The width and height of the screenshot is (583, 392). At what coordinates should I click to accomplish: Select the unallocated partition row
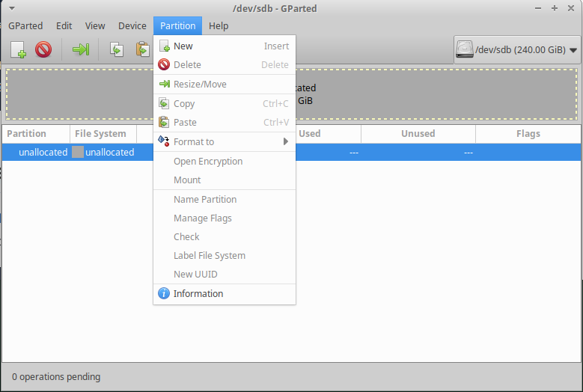pos(292,153)
